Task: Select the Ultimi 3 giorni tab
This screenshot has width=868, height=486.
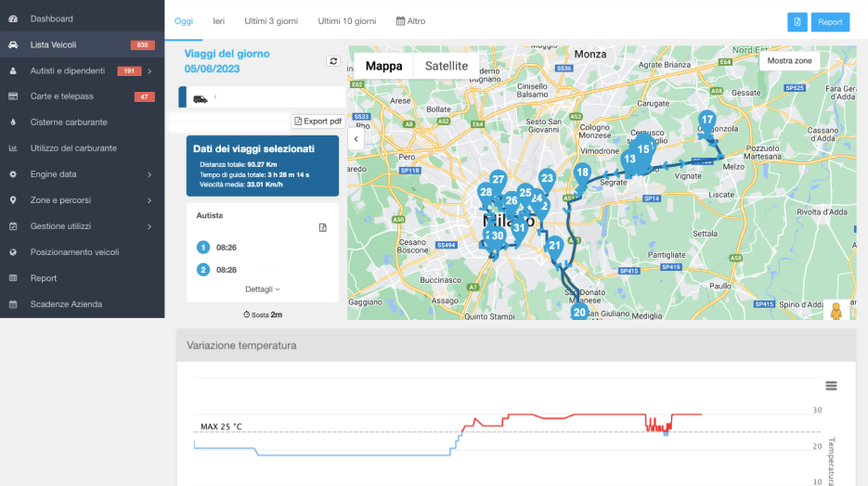Action: coord(271,21)
